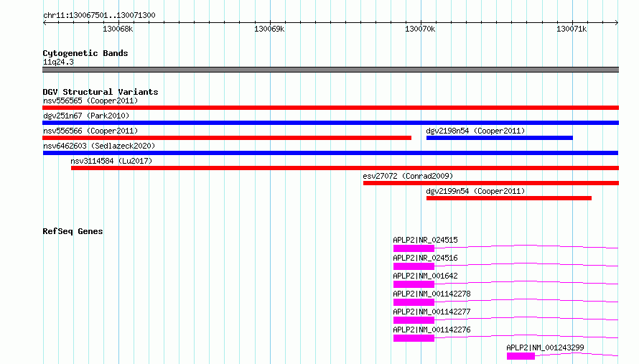Select the red nsv556565 variant bar
The height and width of the screenshot is (364, 639).
coord(330,108)
